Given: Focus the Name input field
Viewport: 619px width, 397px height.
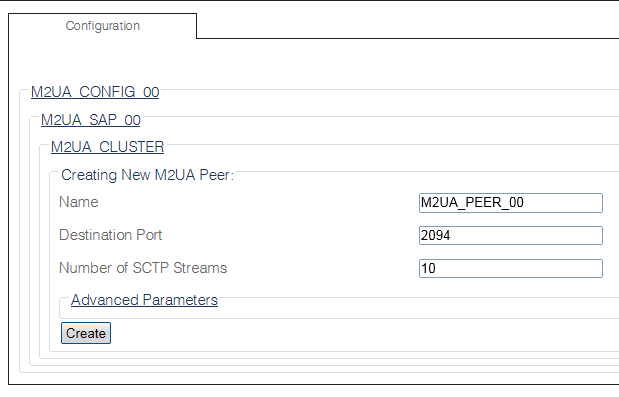Looking at the screenshot, I should click(511, 203).
